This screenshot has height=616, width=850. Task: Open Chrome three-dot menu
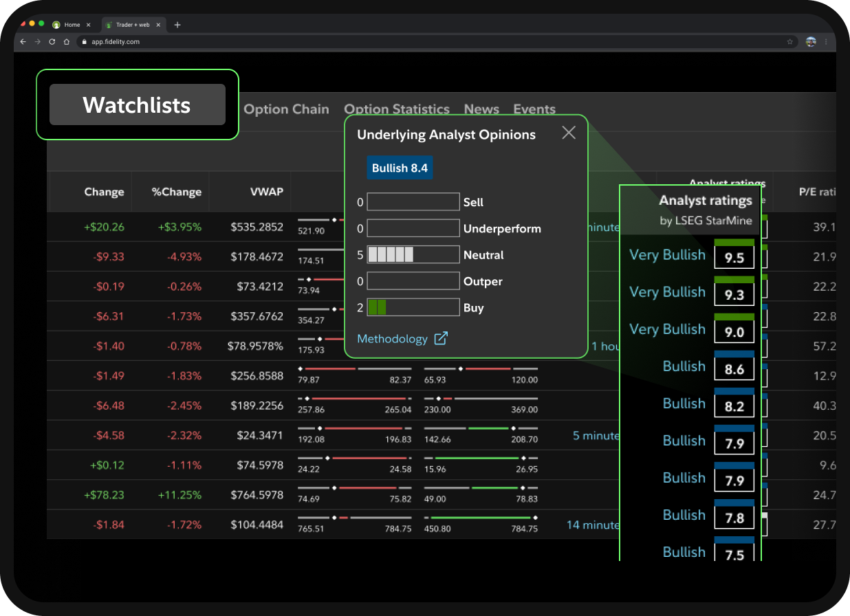pyautogui.click(x=826, y=42)
